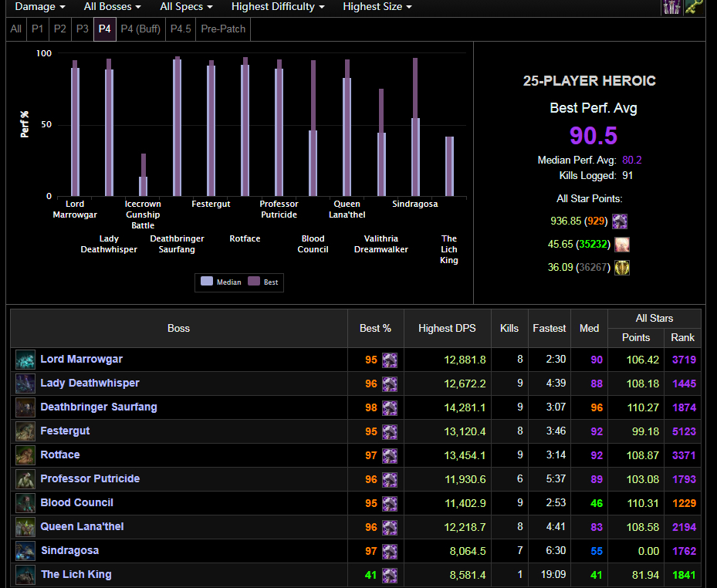Open The Lich King boss link
The image size is (717, 588).
point(76,575)
